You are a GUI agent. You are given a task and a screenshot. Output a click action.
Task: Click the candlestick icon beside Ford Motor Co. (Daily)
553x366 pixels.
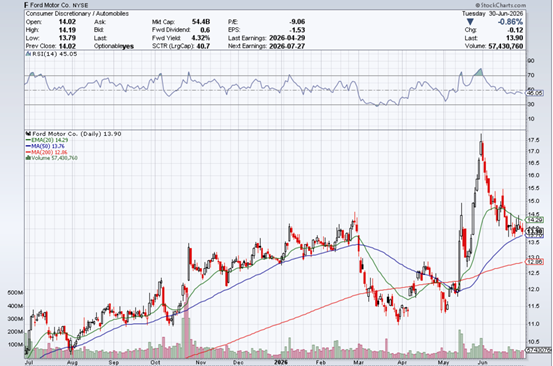click(x=29, y=134)
